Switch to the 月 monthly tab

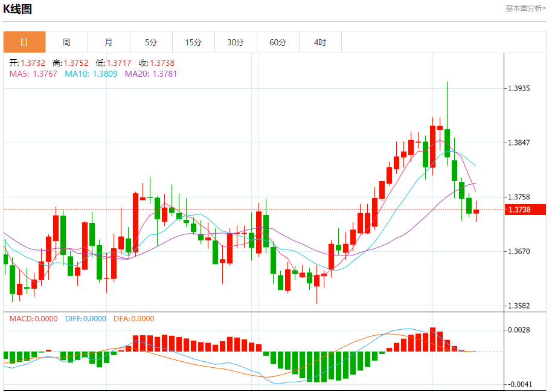[x=109, y=42]
